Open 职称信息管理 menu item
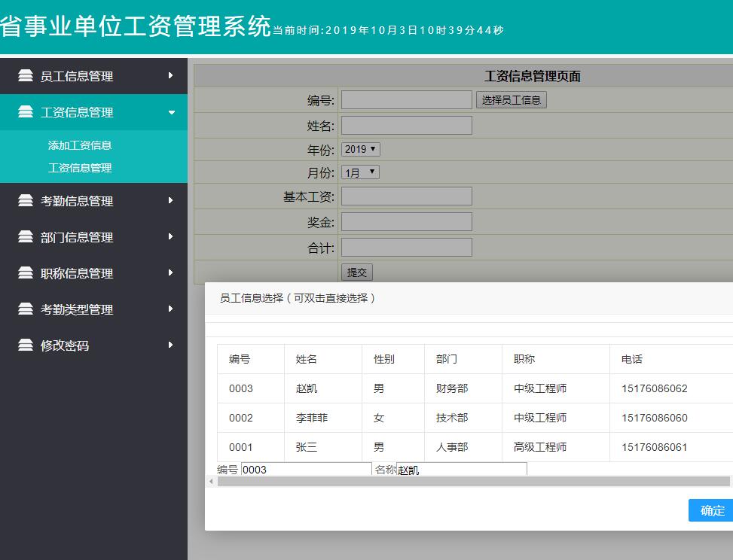The image size is (733, 560). [93, 273]
